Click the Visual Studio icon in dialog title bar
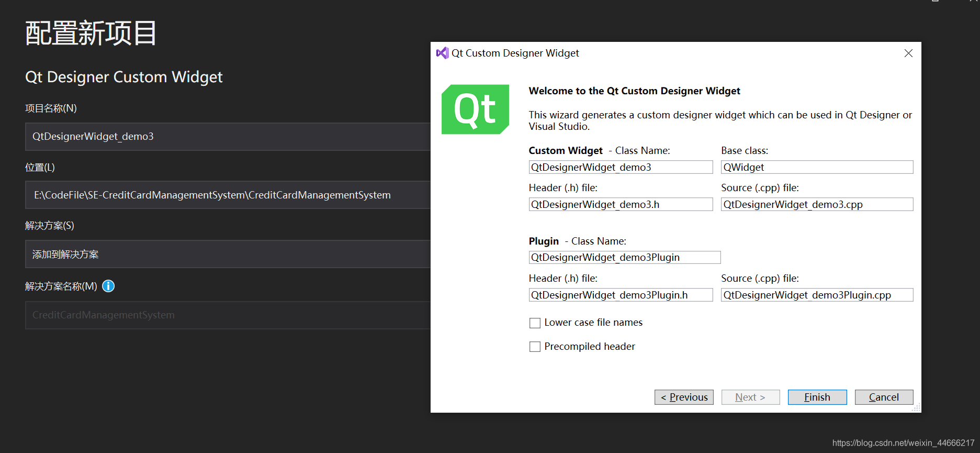 pyautogui.click(x=442, y=53)
